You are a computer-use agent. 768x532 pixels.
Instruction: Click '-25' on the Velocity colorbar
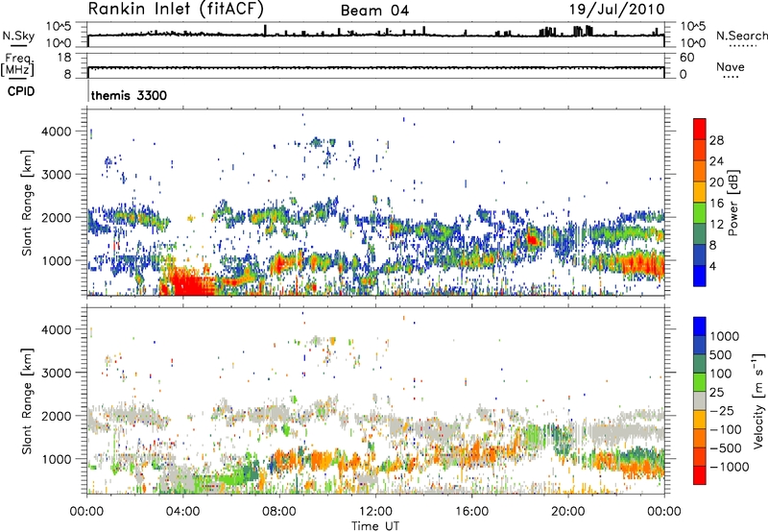(722, 411)
